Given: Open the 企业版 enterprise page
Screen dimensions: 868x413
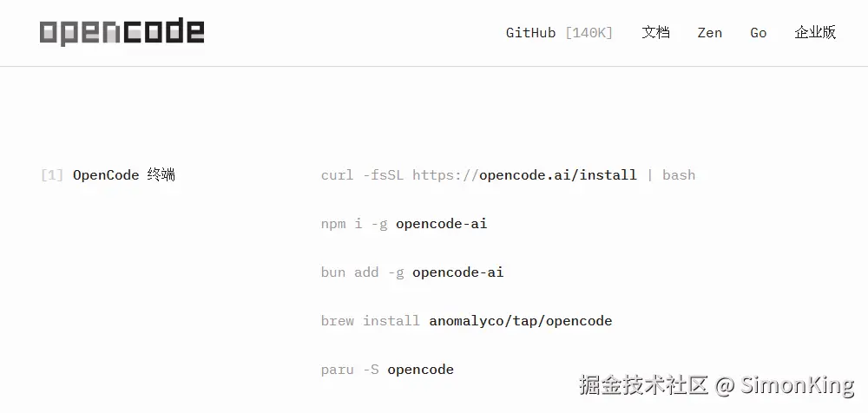Looking at the screenshot, I should (815, 33).
